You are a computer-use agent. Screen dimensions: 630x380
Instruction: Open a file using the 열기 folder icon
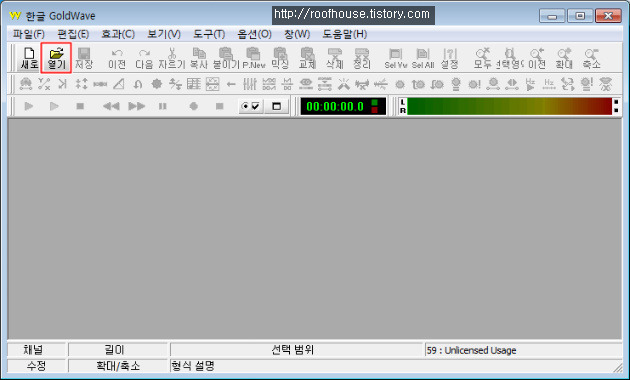[56, 59]
